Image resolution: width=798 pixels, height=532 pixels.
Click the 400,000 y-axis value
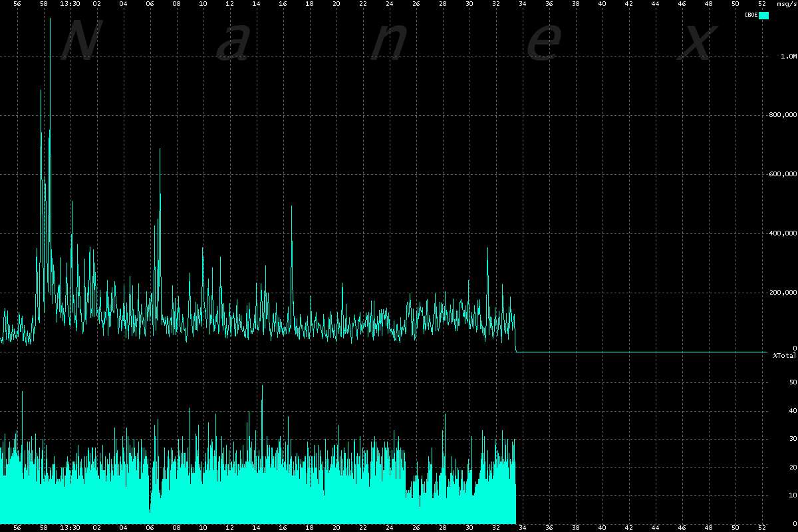[x=783, y=233]
